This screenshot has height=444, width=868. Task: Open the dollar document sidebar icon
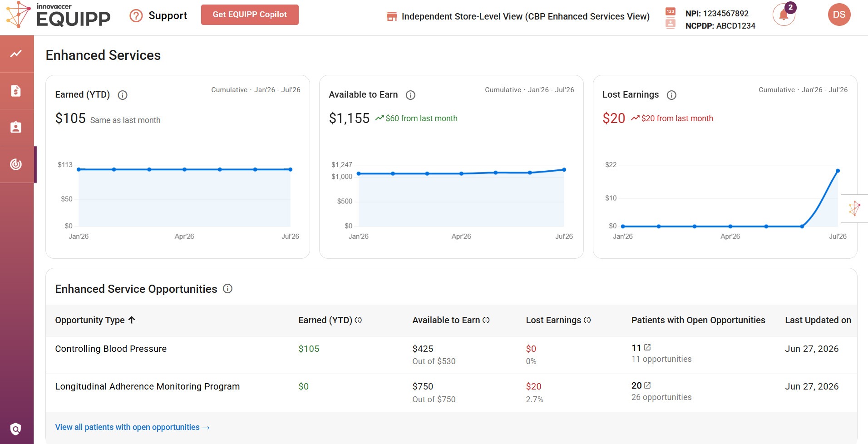coord(16,90)
